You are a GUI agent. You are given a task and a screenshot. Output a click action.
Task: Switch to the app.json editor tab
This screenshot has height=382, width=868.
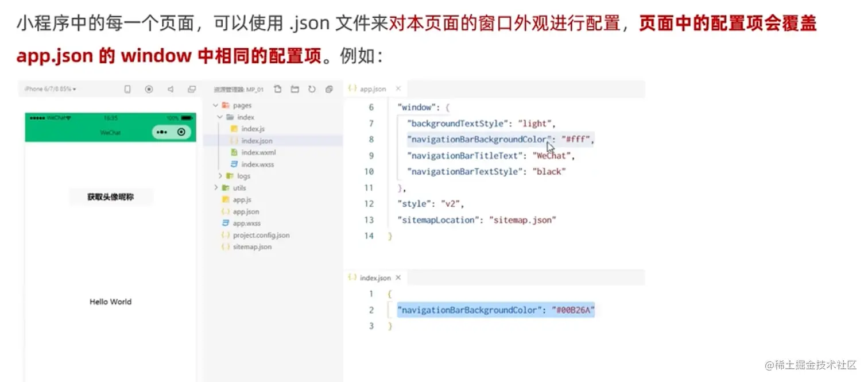372,89
